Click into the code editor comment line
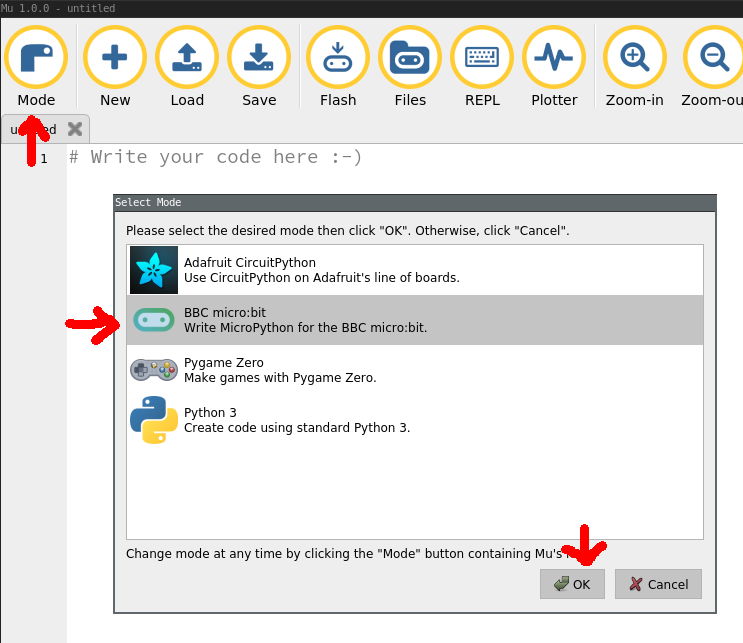The height and width of the screenshot is (643, 743). [216, 157]
